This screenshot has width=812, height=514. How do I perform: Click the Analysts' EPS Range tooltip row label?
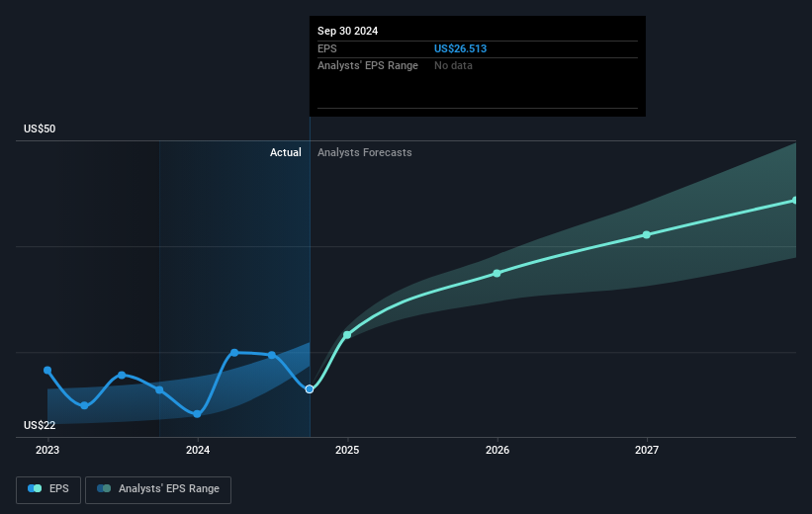click(x=368, y=66)
